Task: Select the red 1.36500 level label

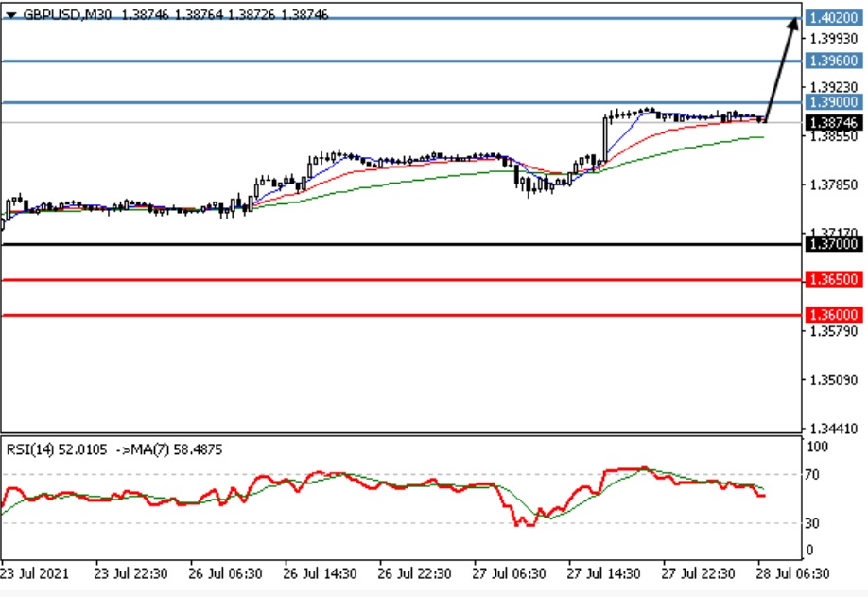Action: (x=834, y=280)
